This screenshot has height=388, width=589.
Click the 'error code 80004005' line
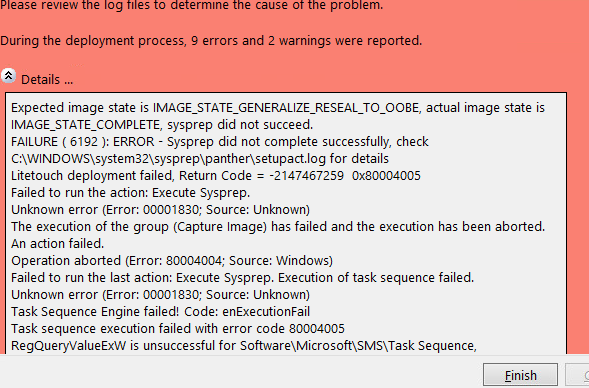178,329
